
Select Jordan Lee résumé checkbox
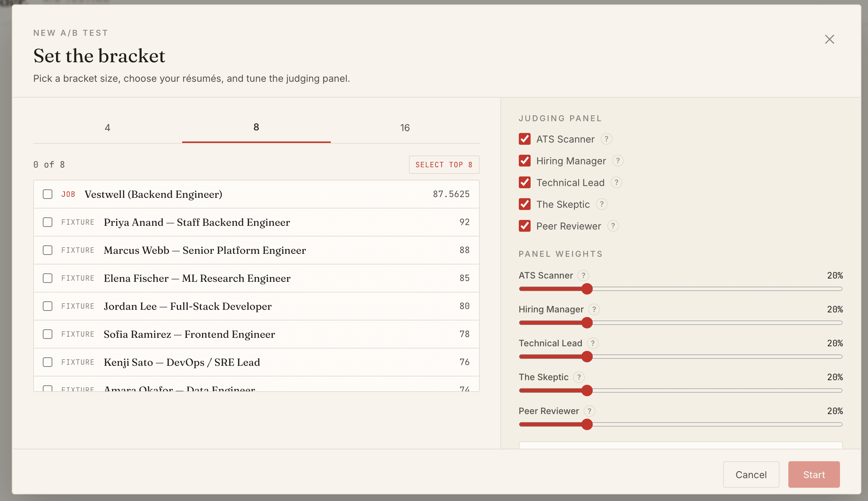click(48, 306)
